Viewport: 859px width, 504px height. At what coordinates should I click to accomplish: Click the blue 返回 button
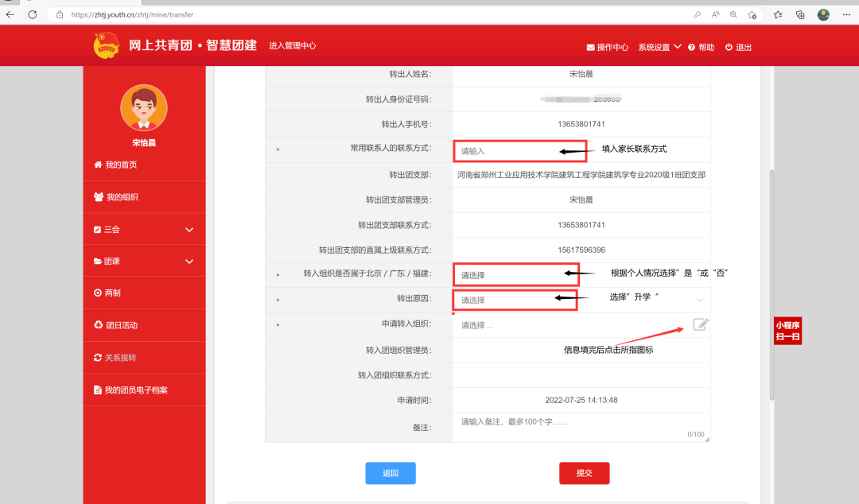tap(390, 473)
